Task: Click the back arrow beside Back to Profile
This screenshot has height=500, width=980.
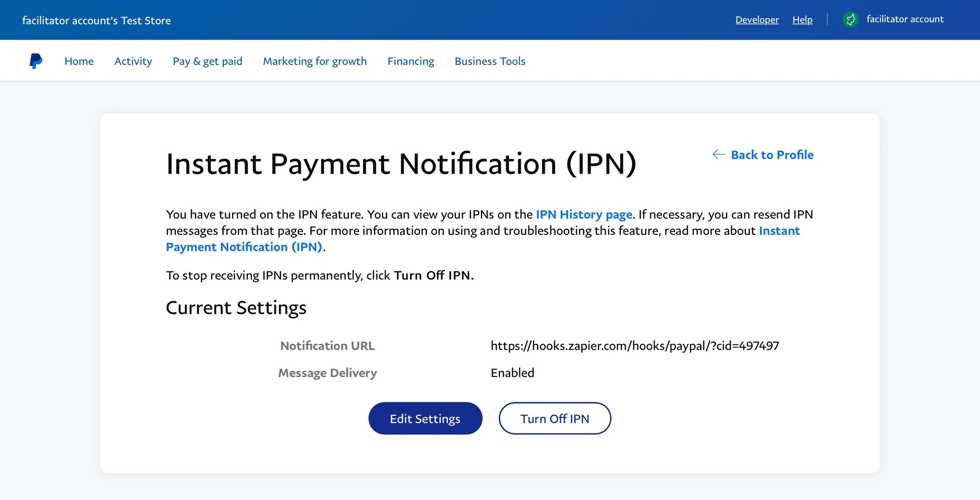Action: coord(718,155)
